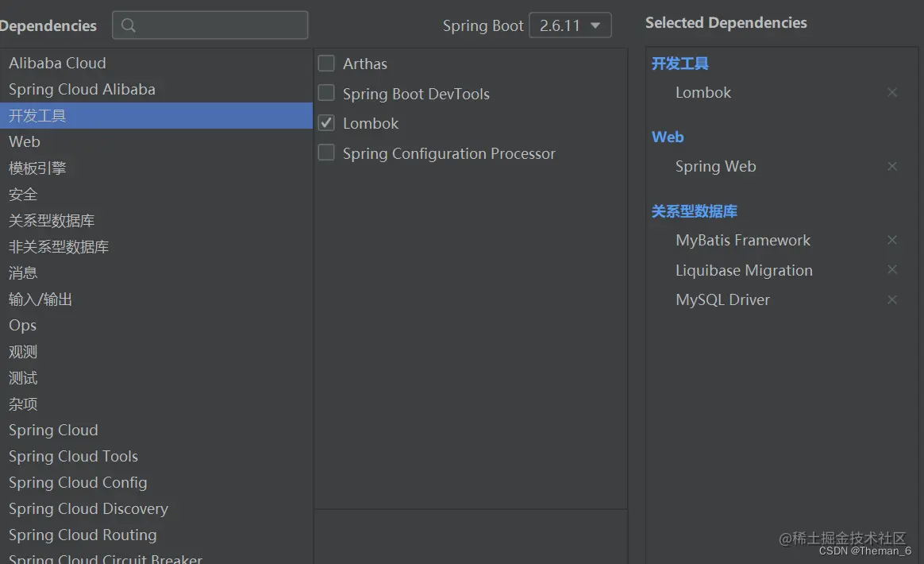Uncheck the Lombok checkbox
Screen dimensions: 924x564
326,122
